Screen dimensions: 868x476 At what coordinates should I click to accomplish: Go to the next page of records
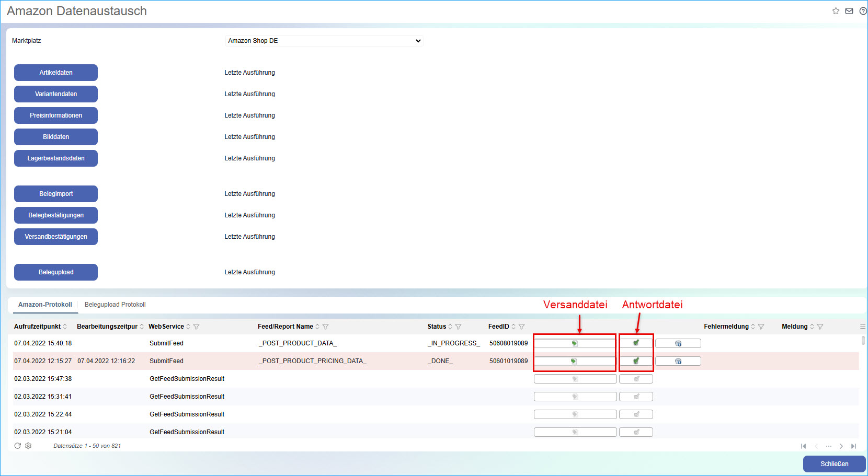tap(841, 446)
